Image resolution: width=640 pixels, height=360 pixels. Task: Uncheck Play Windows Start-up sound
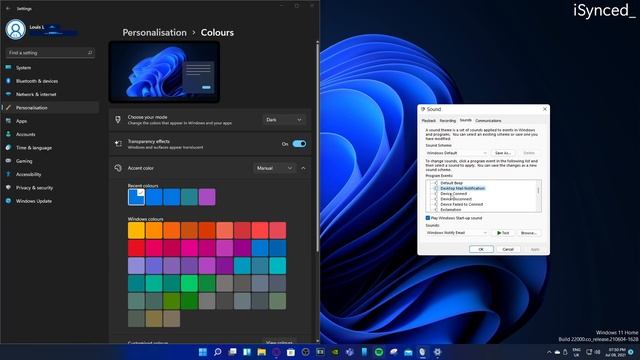[428, 218]
